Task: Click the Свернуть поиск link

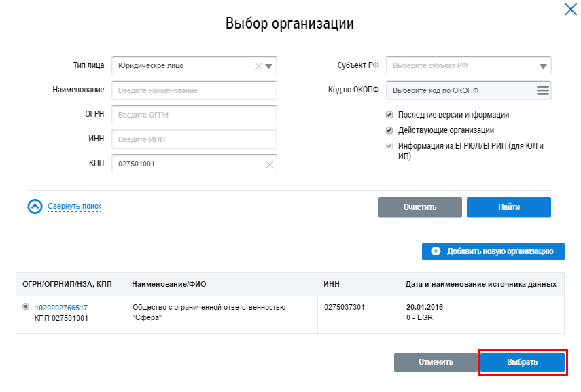Action: point(74,207)
